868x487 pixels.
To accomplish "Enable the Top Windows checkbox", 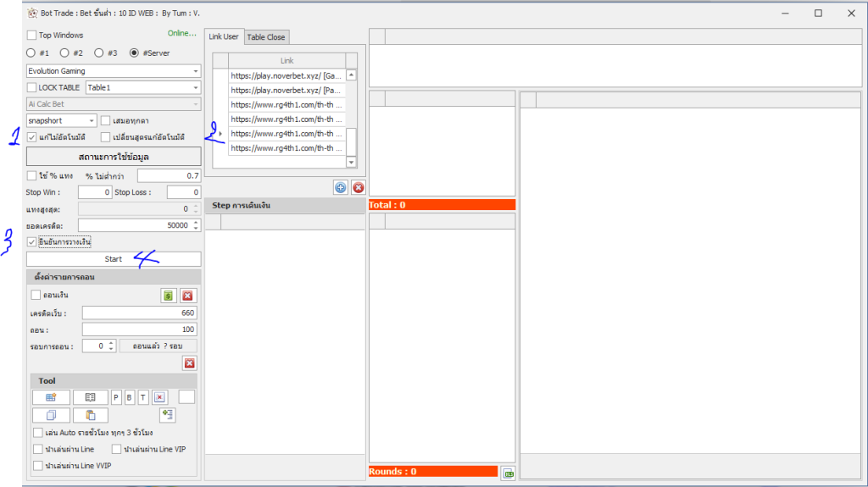I will click(x=32, y=36).
